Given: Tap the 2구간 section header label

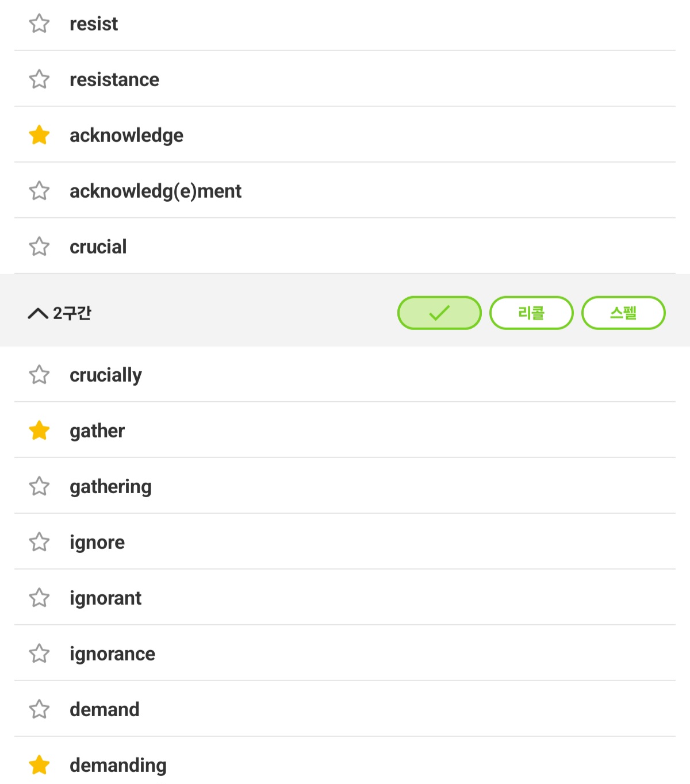Looking at the screenshot, I should (72, 313).
